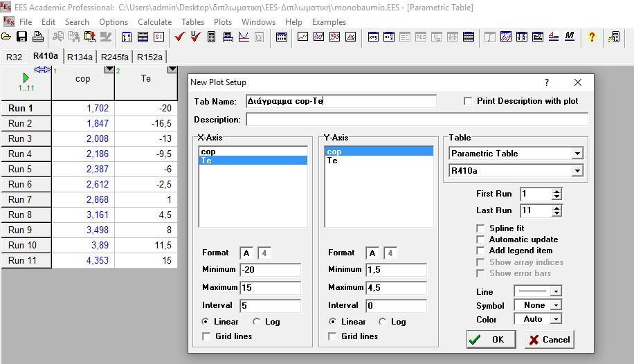This screenshot has width=634, height=364.
Task: Select 'Te' in the Y-Axis list
Action: pyautogui.click(x=379, y=161)
